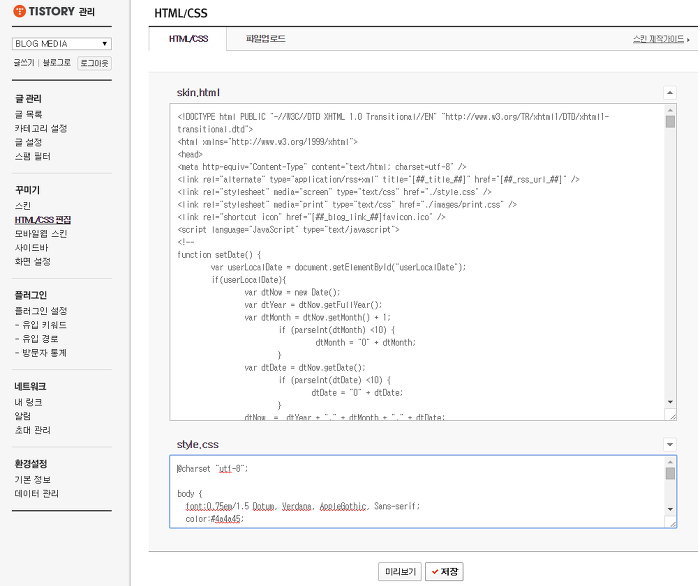Open the 블로그로 link
Screen dimensions: 700x586
(x=57, y=63)
